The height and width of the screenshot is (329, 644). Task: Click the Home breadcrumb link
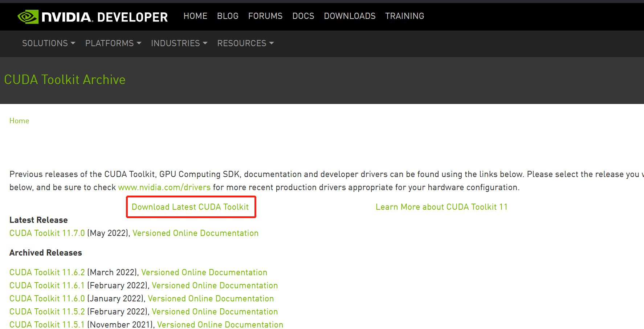click(x=19, y=121)
